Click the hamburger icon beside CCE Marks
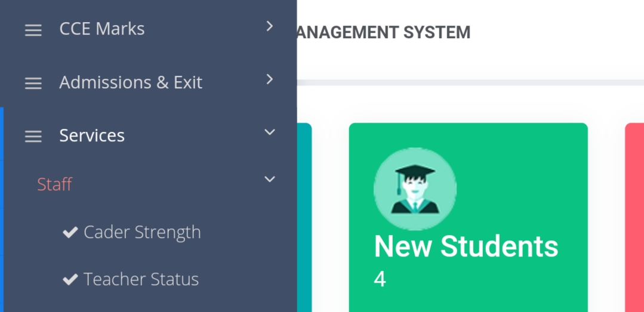Image resolution: width=644 pixels, height=312 pixels. pyautogui.click(x=33, y=30)
